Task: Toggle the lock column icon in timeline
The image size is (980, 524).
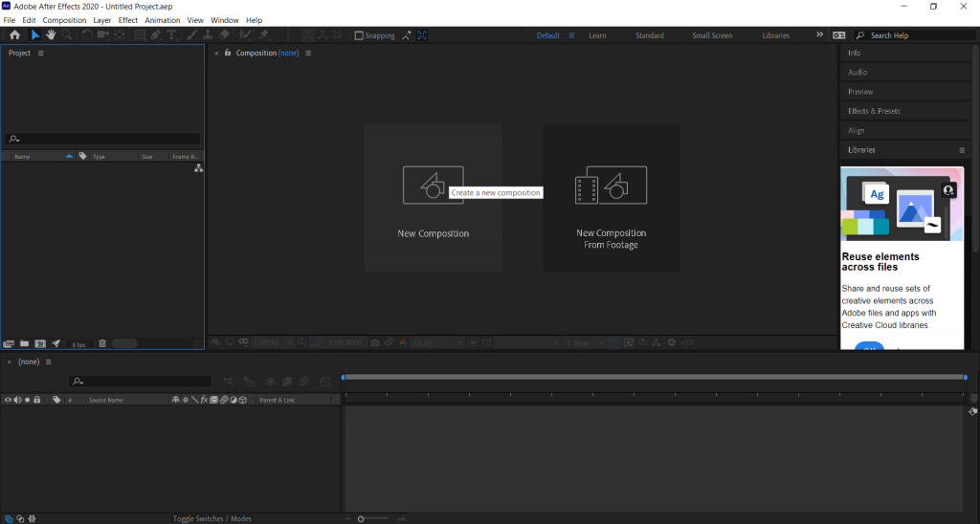Action: (x=36, y=400)
